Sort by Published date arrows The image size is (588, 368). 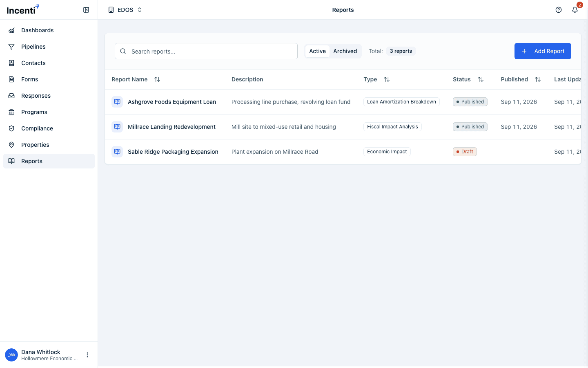pos(538,79)
